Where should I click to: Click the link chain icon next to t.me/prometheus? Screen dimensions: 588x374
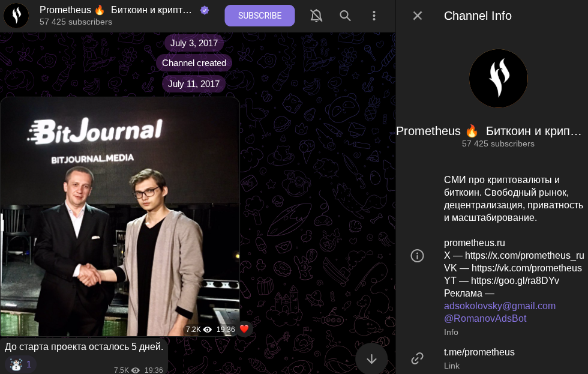click(x=417, y=358)
